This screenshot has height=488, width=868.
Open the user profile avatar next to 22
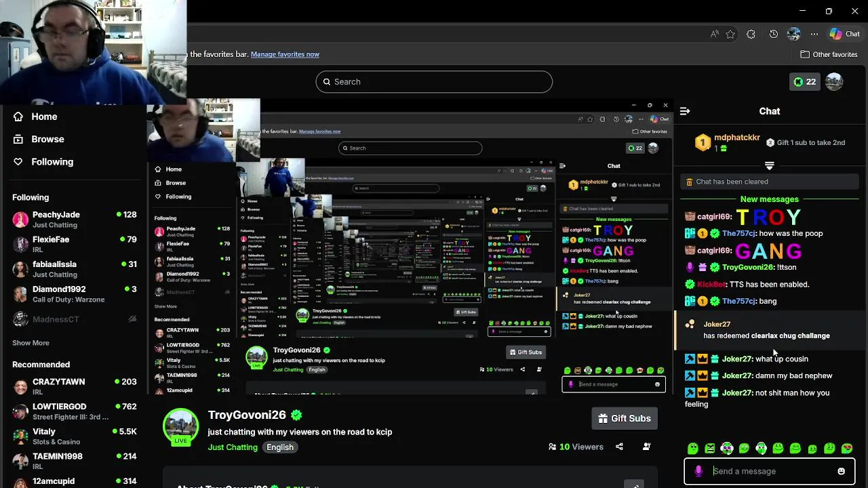(834, 81)
